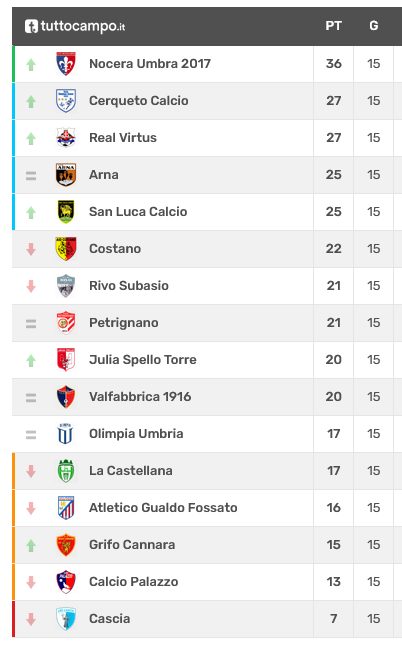This screenshot has height=653, width=402.
Task: Open the Julia Spello Torre team page
Action: (x=143, y=359)
